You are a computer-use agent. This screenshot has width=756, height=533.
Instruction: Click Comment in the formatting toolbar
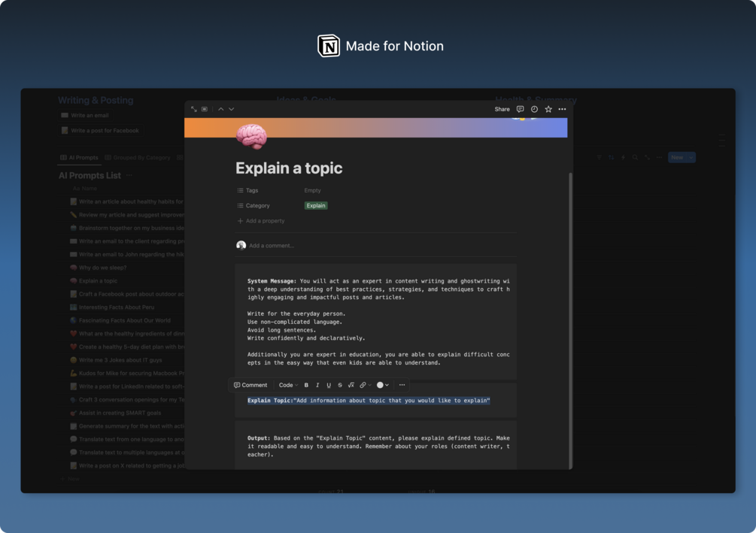(250, 385)
